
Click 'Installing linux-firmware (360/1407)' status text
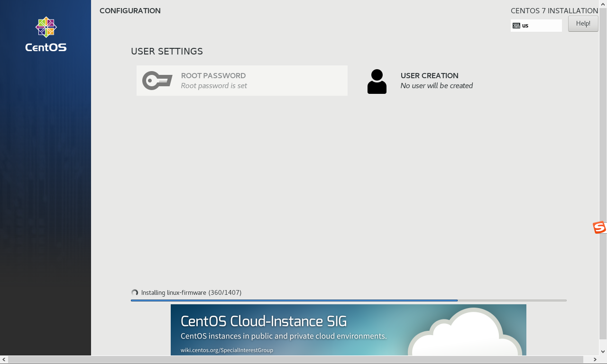point(191,293)
